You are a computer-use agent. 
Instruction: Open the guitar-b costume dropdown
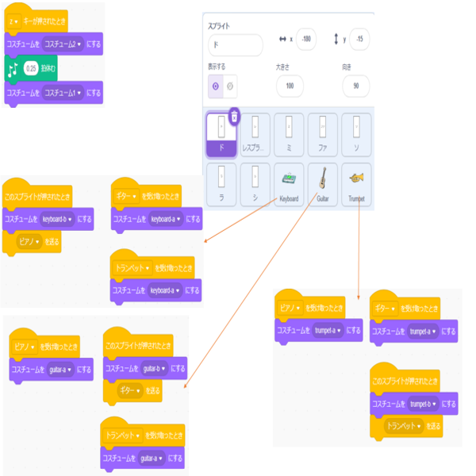(154, 369)
